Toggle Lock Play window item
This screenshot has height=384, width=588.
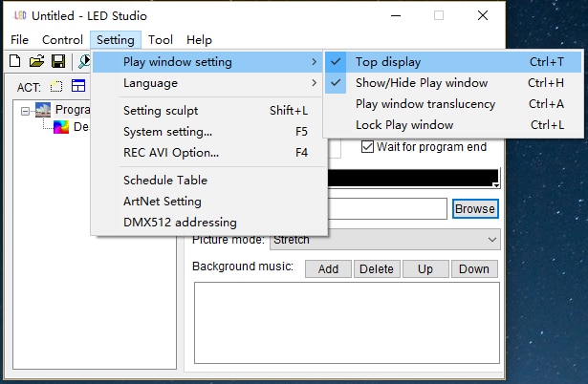tap(453, 125)
